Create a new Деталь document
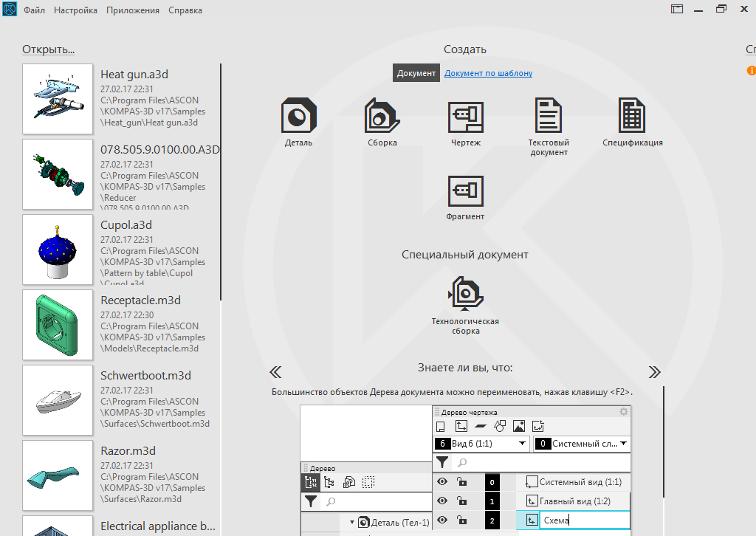 (x=298, y=117)
